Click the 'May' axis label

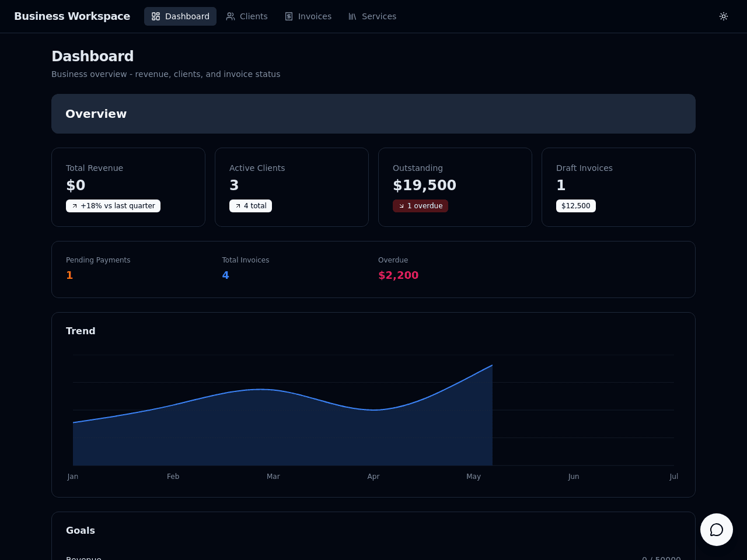click(474, 477)
